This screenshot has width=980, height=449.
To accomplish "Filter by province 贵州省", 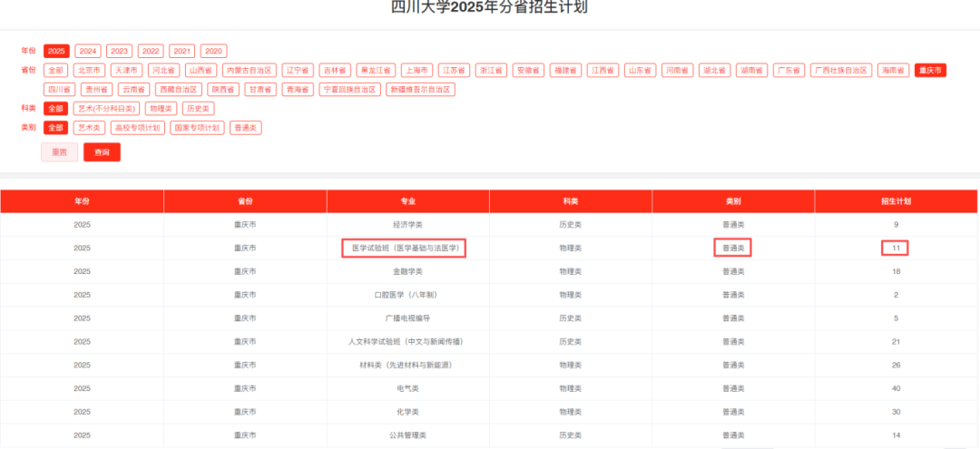I will pyautogui.click(x=97, y=90).
